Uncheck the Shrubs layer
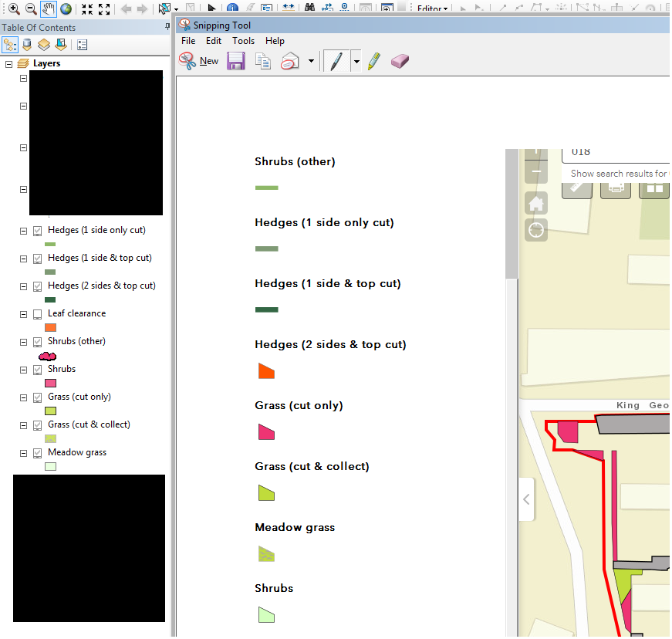 click(x=38, y=370)
